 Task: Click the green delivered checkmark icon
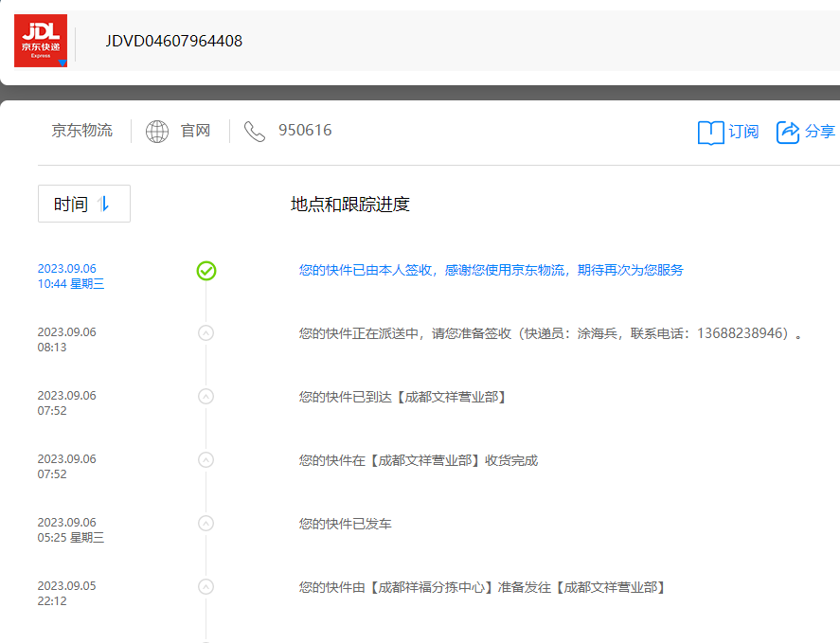pyautogui.click(x=206, y=271)
